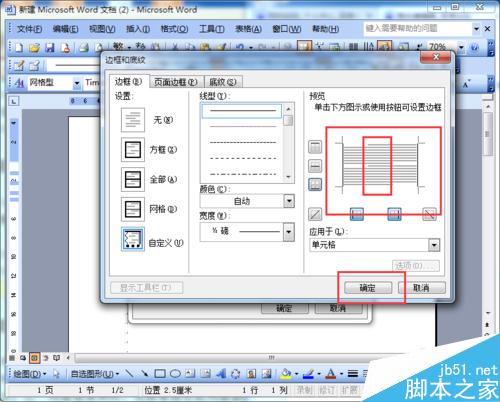The height and width of the screenshot is (402, 500).
Task: Select the Line drawing tool
Action: [130, 374]
